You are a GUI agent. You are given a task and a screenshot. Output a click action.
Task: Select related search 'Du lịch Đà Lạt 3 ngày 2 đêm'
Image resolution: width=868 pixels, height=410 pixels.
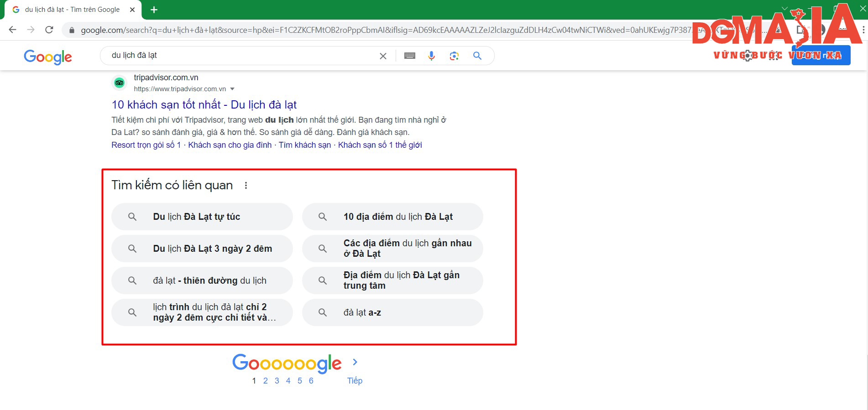(202, 249)
